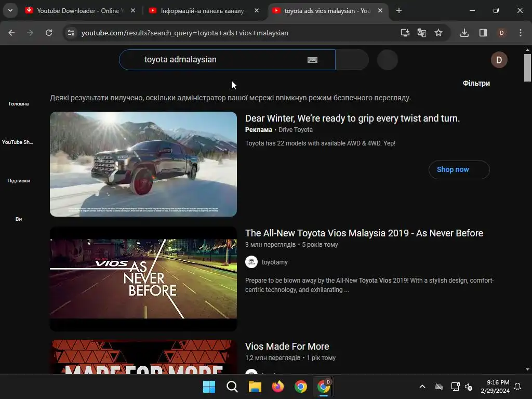Open the muted volume tray icon
This screenshot has width=532, height=399.
pyautogui.click(x=469, y=387)
